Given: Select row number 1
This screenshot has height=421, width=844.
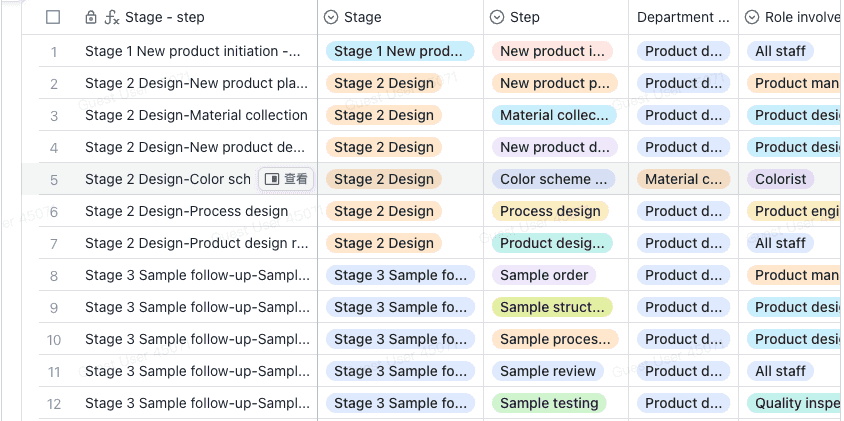Looking at the screenshot, I should pos(54,51).
